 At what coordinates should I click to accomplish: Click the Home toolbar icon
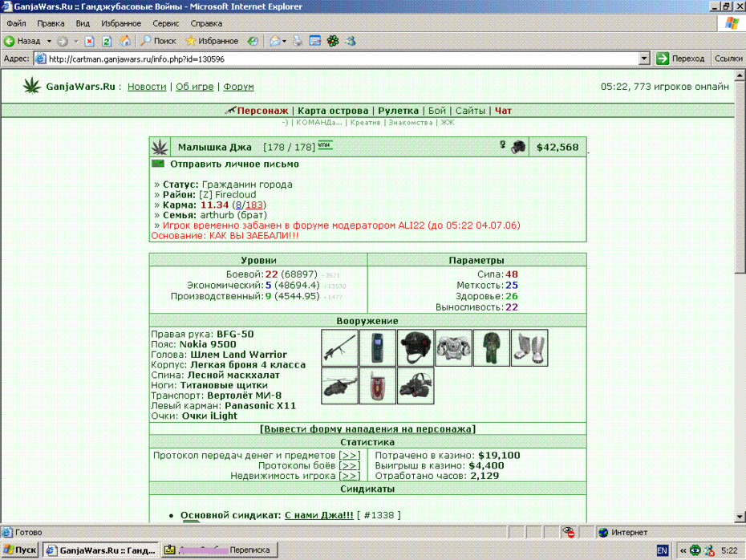pos(124,41)
